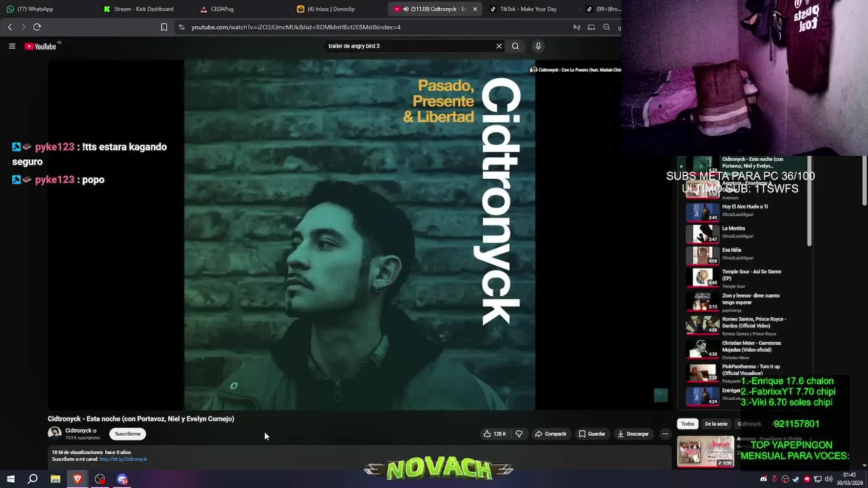Viewport: 868px width, 488px height.
Task: Switch to the Stream - Kick Dashboard tab
Action: (x=144, y=9)
